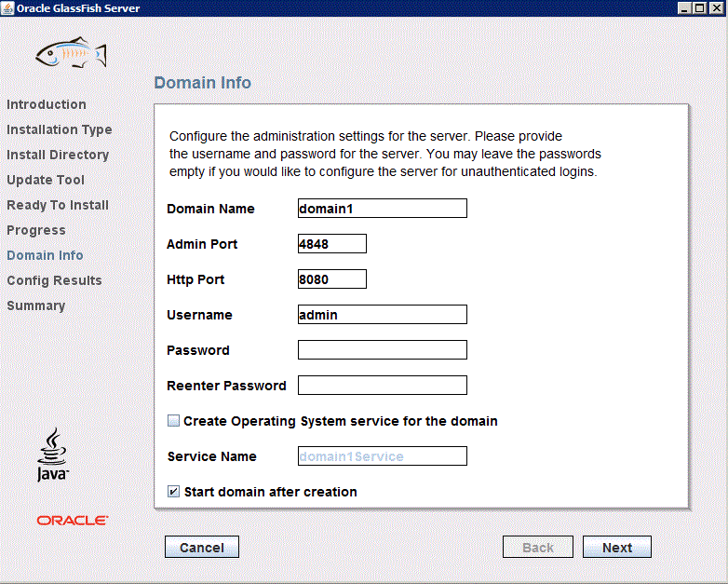
Task: Click the Domain Info page heading
Action: coord(202,83)
